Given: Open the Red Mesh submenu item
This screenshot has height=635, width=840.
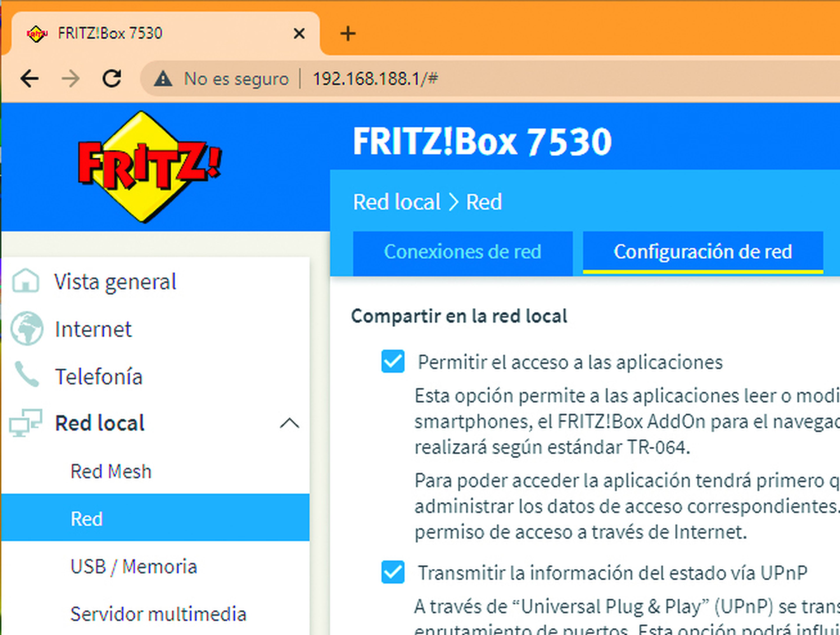Looking at the screenshot, I should (111, 471).
